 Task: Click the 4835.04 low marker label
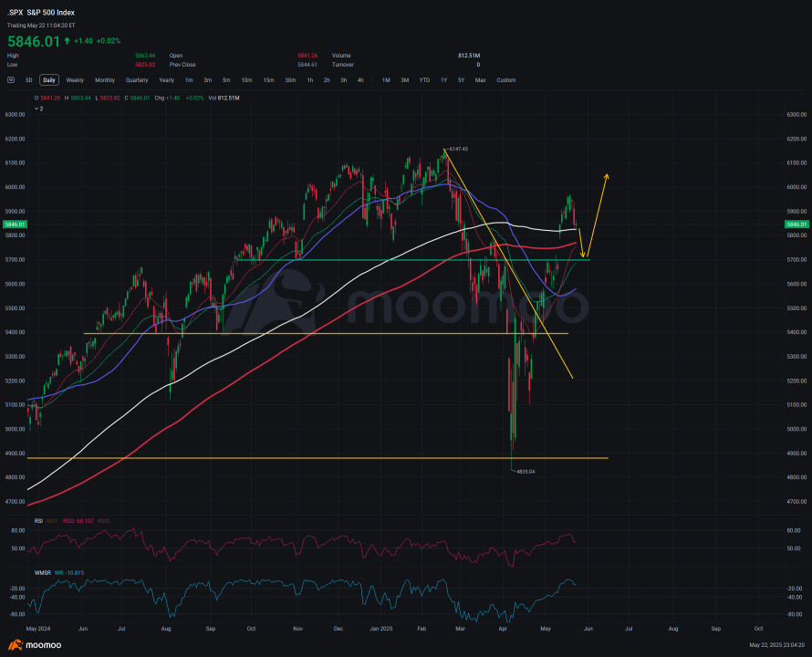coord(526,472)
